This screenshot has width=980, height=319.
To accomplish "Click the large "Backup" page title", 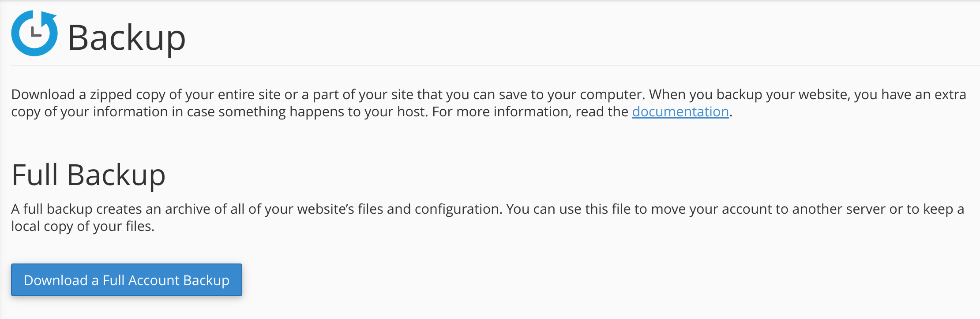I will 127,38.
